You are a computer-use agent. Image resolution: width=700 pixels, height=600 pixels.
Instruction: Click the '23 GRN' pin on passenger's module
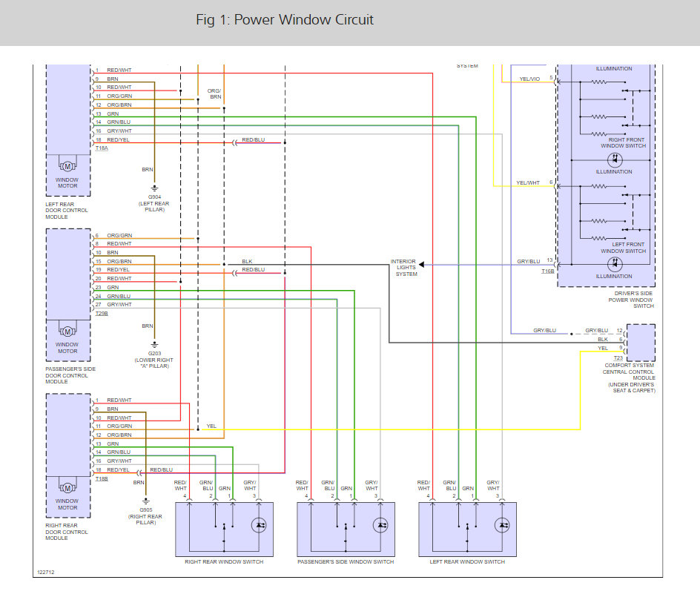pos(107,288)
